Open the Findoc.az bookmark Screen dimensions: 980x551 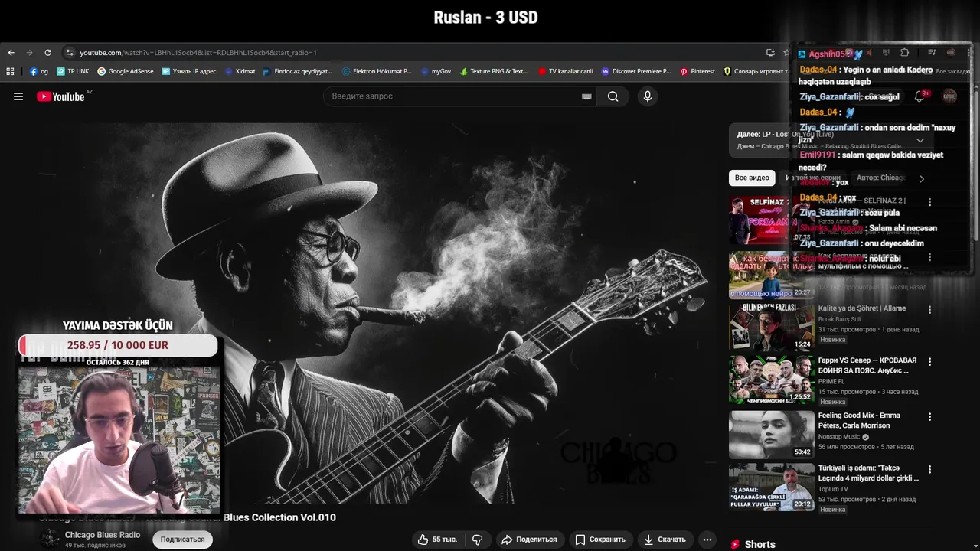coord(297,71)
